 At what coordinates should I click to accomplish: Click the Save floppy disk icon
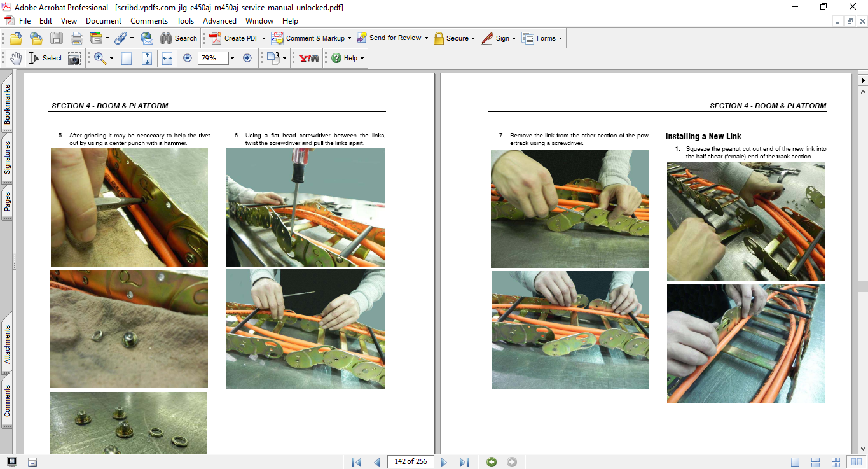pyautogui.click(x=57, y=38)
